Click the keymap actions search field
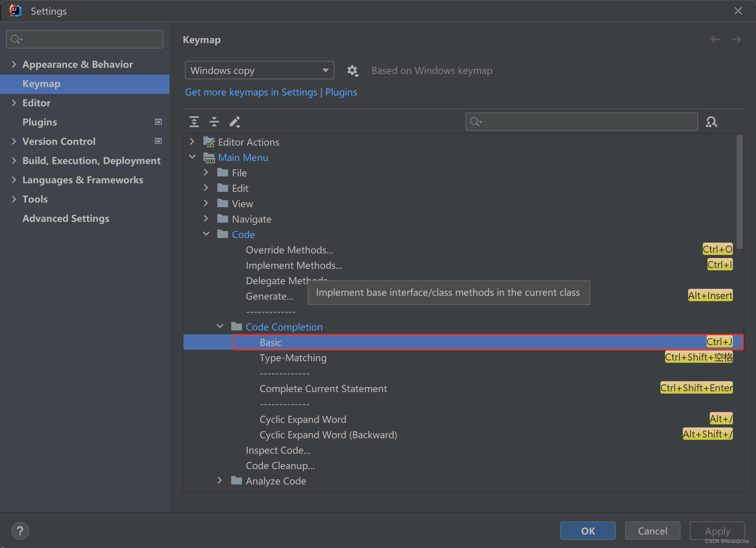Image resolution: width=756 pixels, height=548 pixels. tap(586, 122)
